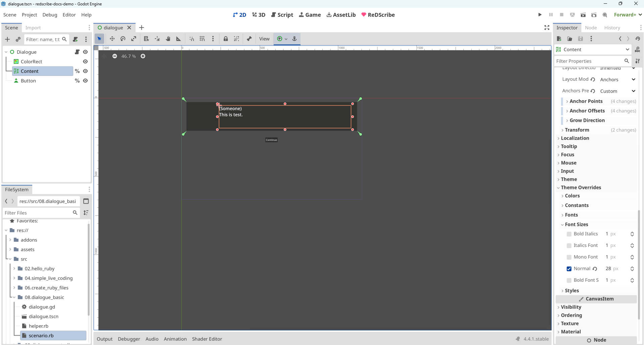Viewport: 644px width, 345px height.
Task: Click the Filter Properties search field
Action: pos(592,61)
